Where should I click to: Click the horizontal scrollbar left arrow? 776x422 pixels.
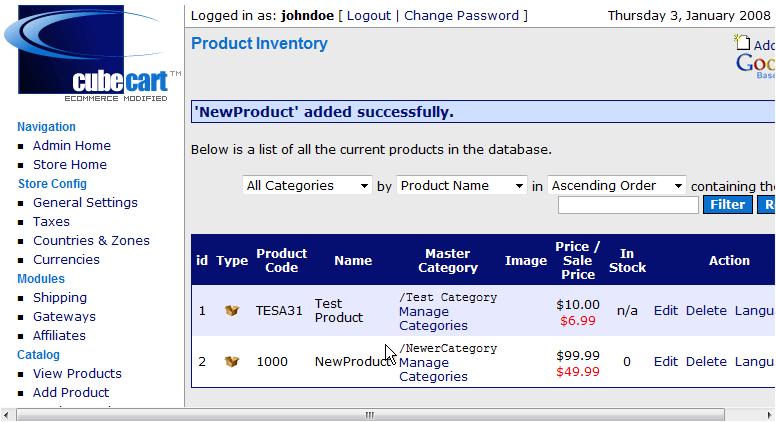pos(6,415)
